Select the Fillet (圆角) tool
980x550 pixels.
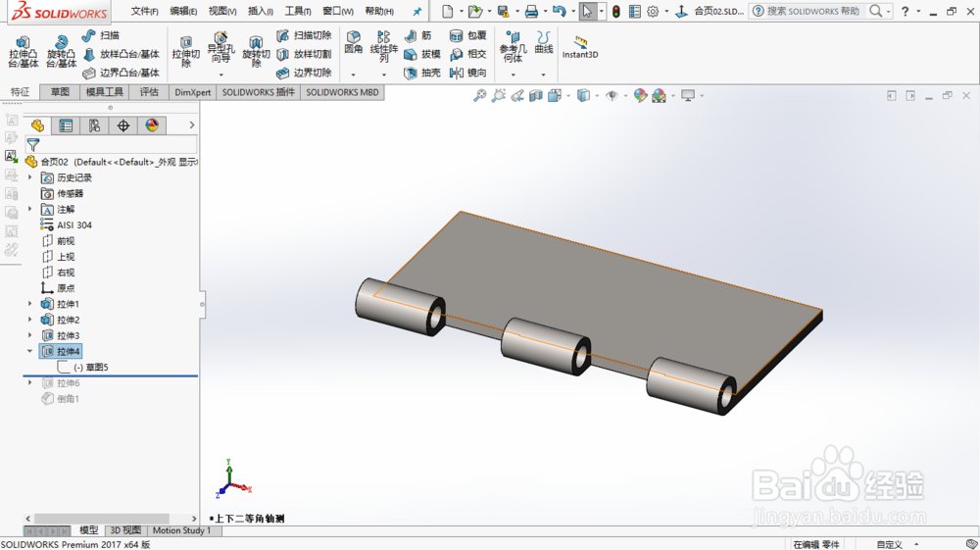[x=353, y=42]
